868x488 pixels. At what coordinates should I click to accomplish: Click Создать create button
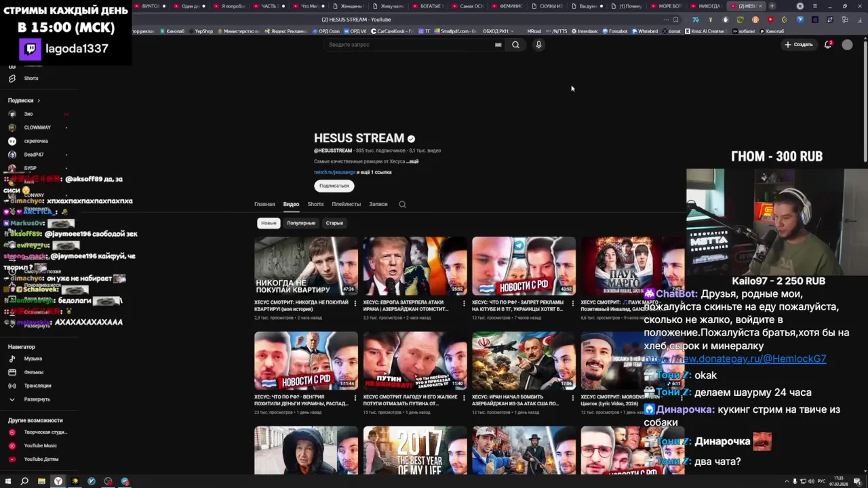pyautogui.click(x=798, y=45)
